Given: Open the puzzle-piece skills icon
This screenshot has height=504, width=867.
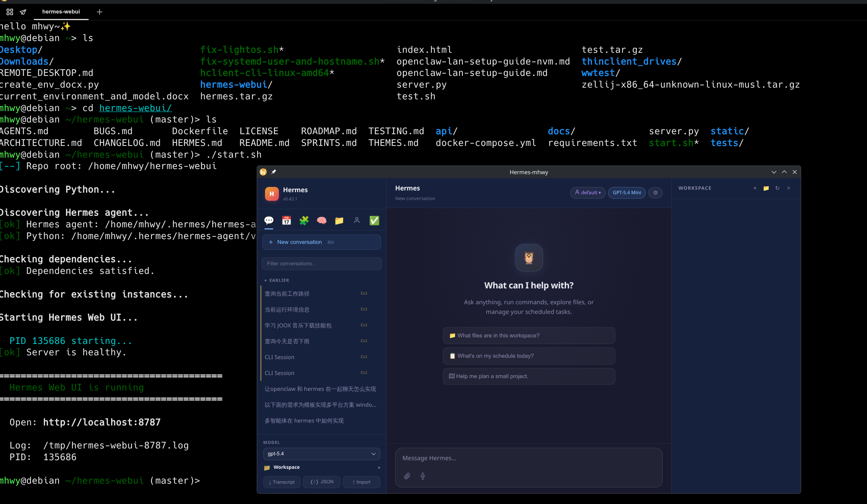Looking at the screenshot, I should coord(304,220).
